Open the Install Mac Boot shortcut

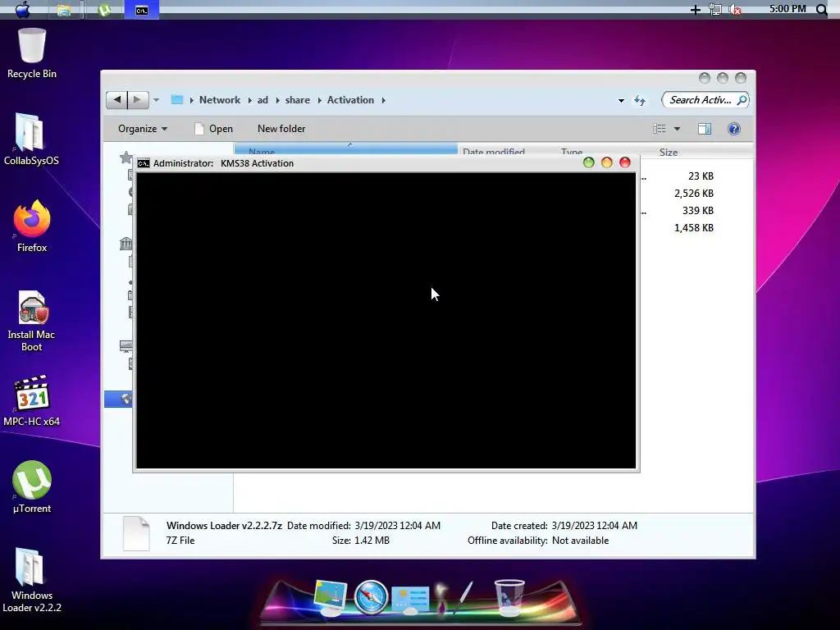(x=32, y=321)
